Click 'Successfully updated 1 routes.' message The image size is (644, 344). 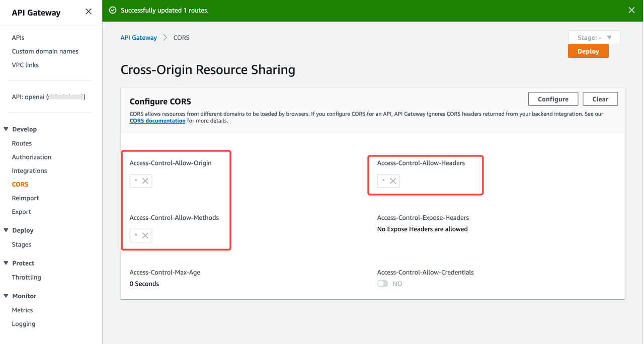pyautogui.click(x=165, y=10)
